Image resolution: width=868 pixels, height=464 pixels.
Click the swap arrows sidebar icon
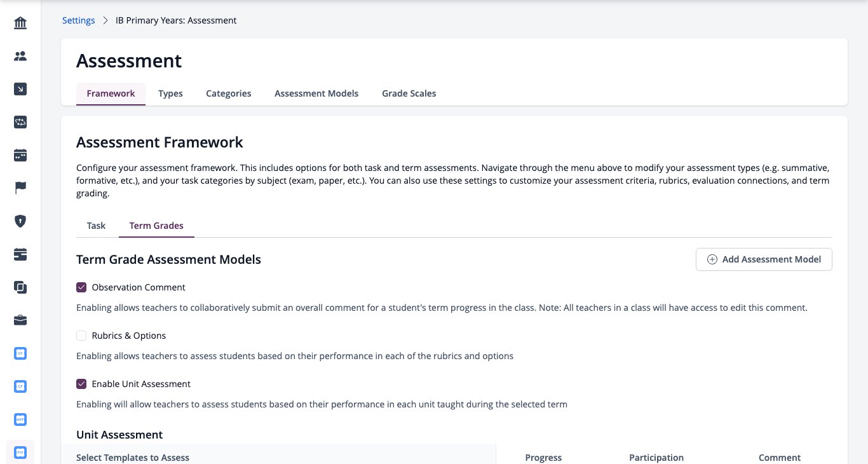[20, 123]
